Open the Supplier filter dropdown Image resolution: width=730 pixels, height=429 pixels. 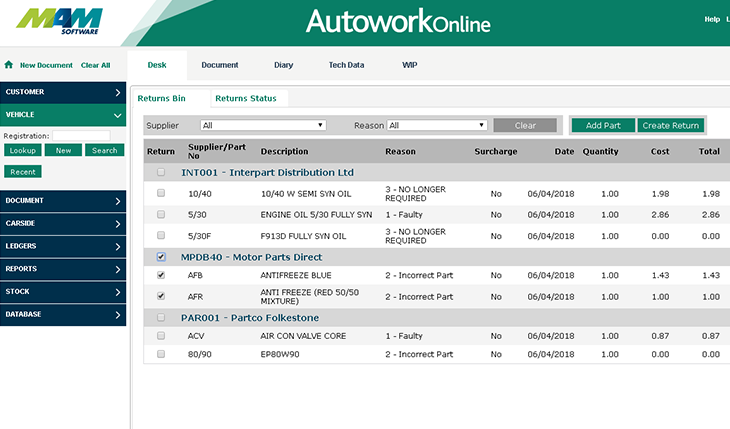pos(263,126)
